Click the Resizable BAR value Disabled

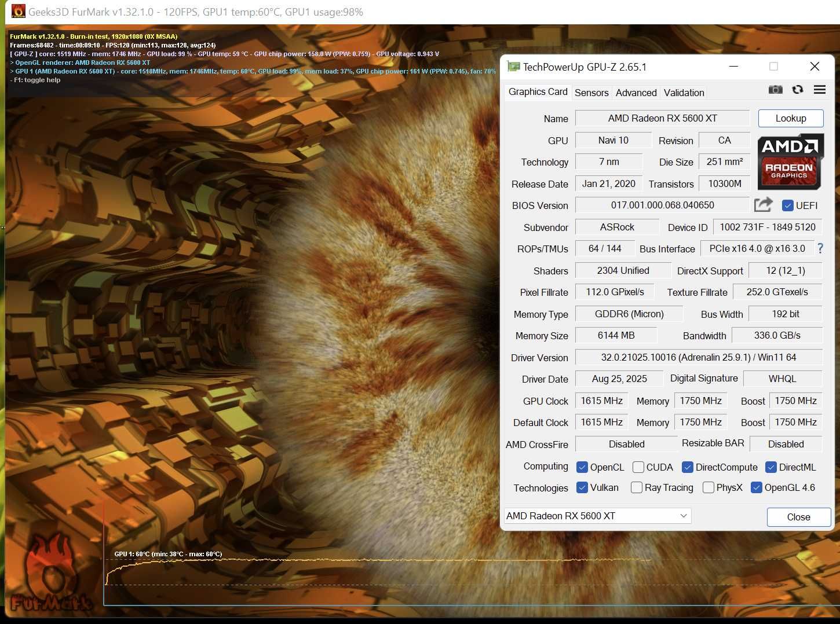pos(786,444)
